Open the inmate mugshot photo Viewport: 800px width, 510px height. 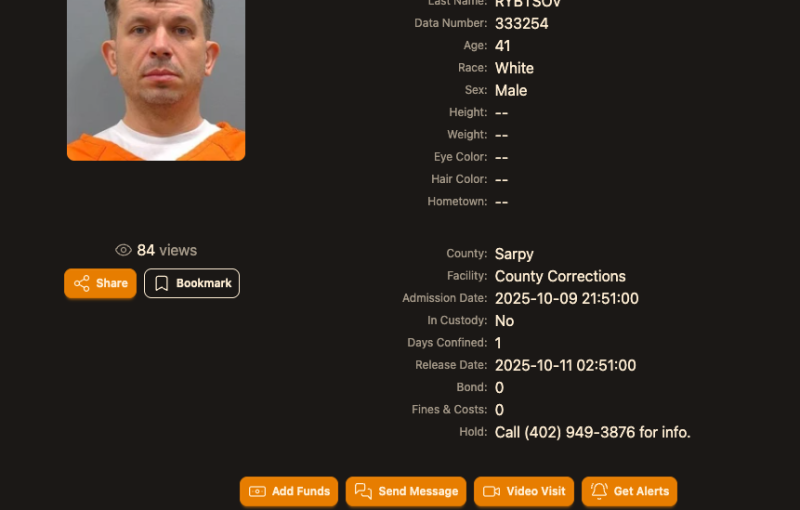156,80
